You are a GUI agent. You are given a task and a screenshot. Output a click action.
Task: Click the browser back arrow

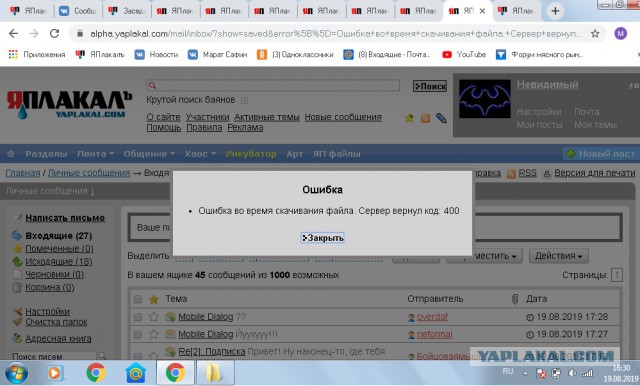(x=13, y=33)
